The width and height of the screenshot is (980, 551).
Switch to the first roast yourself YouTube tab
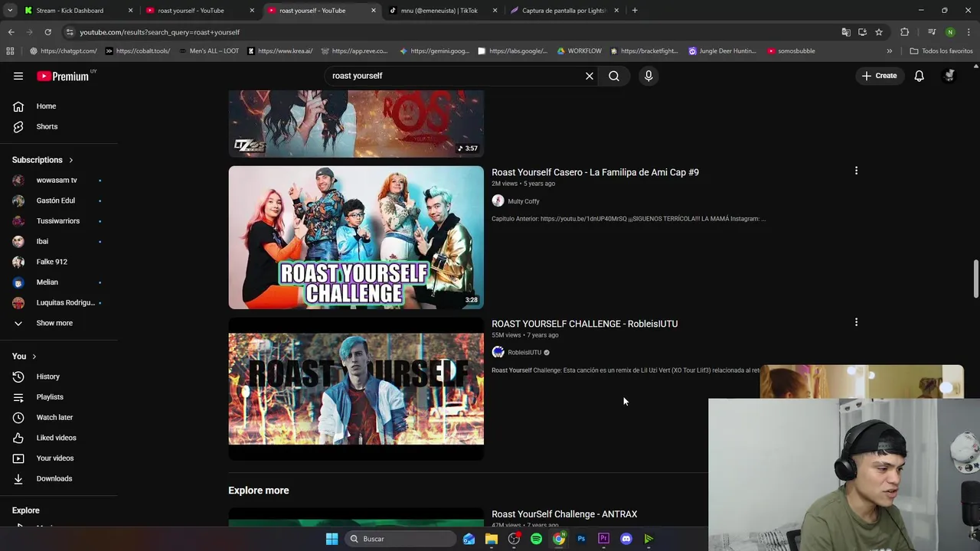(x=199, y=11)
